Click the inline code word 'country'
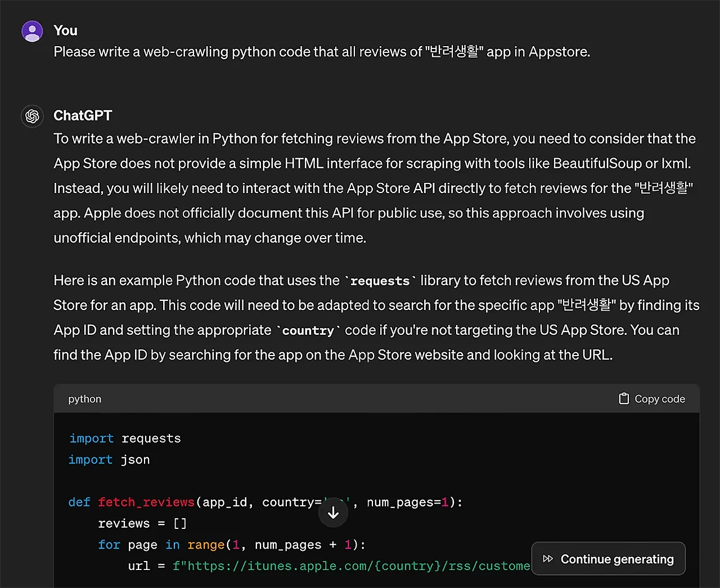 click(308, 330)
